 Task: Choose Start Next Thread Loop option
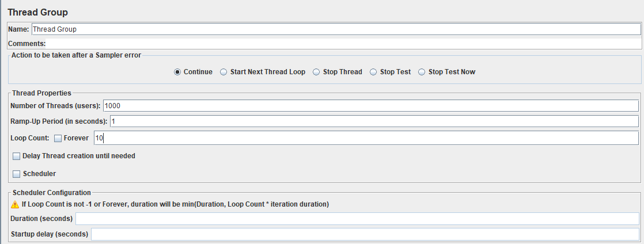coord(224,72)
